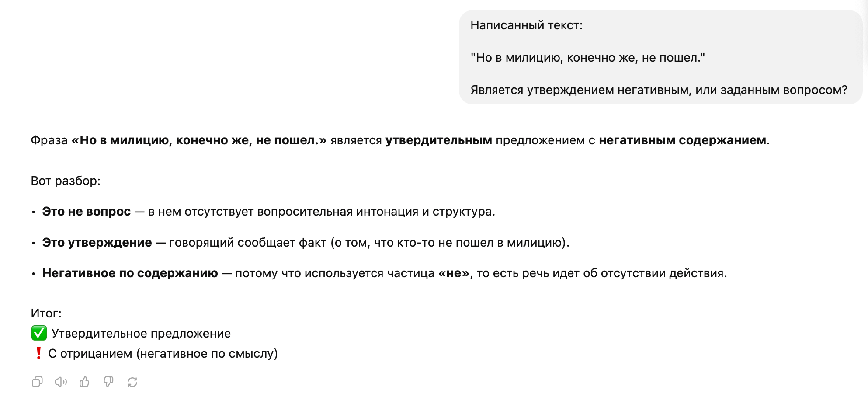Screen dimensions: 868x397
Task: Click the bold quoted phrase «Но в милицию...»
Action: pyautogui.click(x=199, y=140)
